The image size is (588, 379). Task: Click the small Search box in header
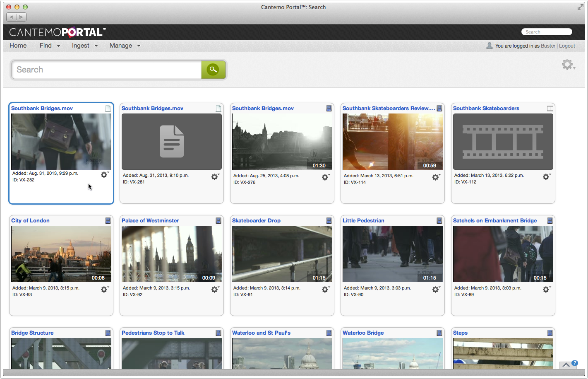point(547,32)
